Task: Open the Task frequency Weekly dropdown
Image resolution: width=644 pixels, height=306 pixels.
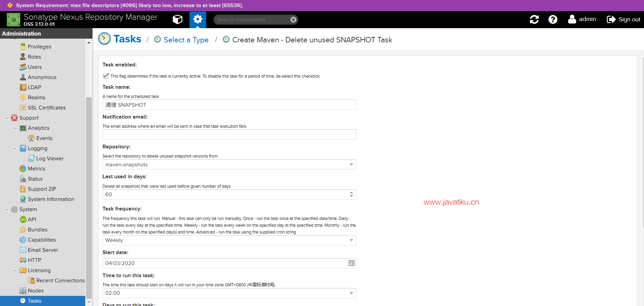Action: pos(229,240)
